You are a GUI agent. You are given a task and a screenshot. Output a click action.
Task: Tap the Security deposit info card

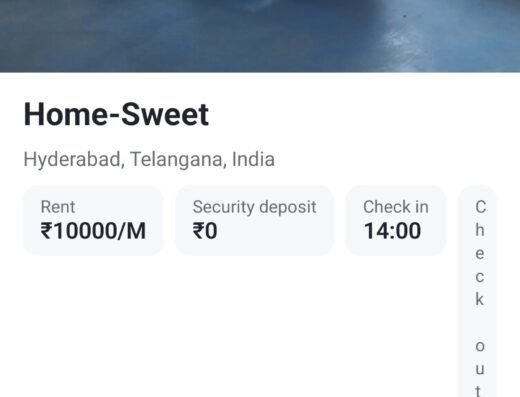255,221
